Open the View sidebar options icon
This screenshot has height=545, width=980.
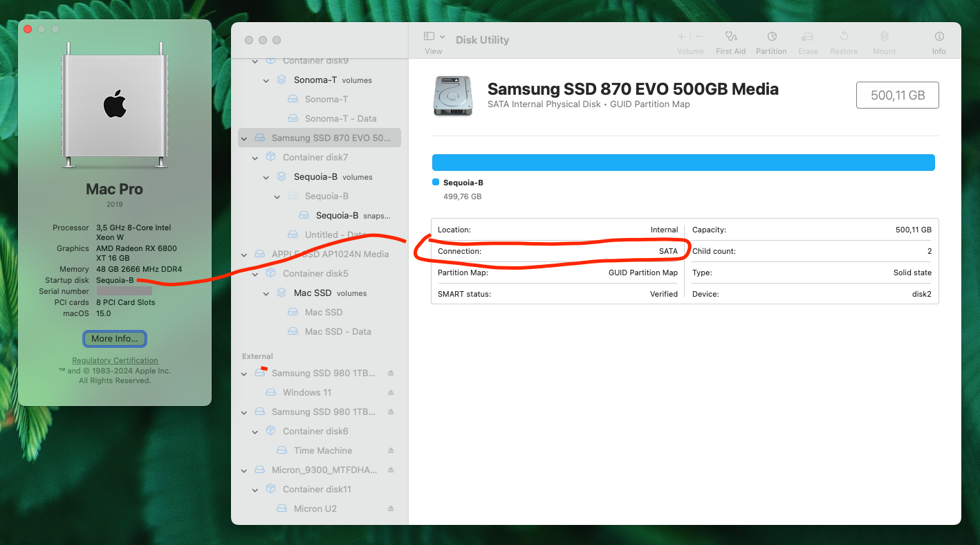(429, 37)
